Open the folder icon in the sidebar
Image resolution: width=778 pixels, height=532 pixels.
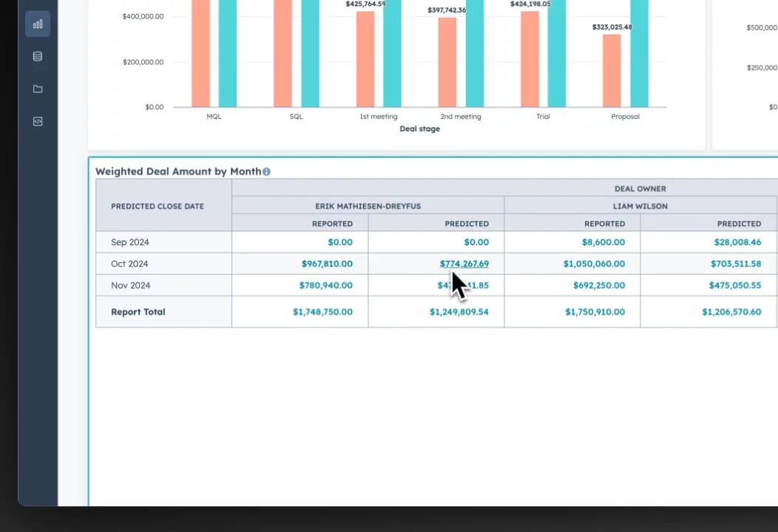(38, 89)
